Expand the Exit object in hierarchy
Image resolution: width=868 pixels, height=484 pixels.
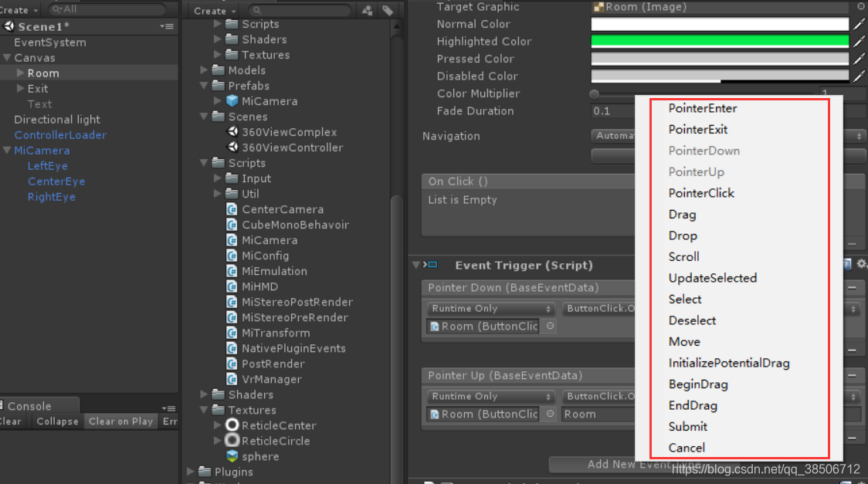[x=21, y=89]
